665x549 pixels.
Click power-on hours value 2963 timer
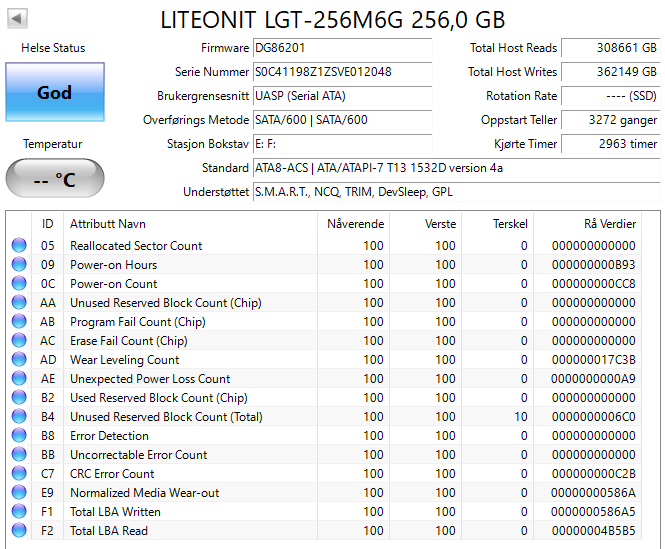point(611,144)
